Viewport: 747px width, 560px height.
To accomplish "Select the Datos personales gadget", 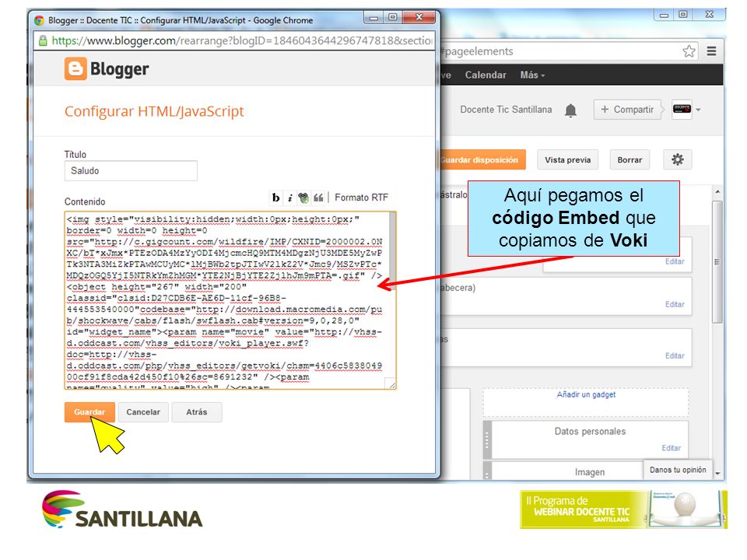I will coord(590,439).
